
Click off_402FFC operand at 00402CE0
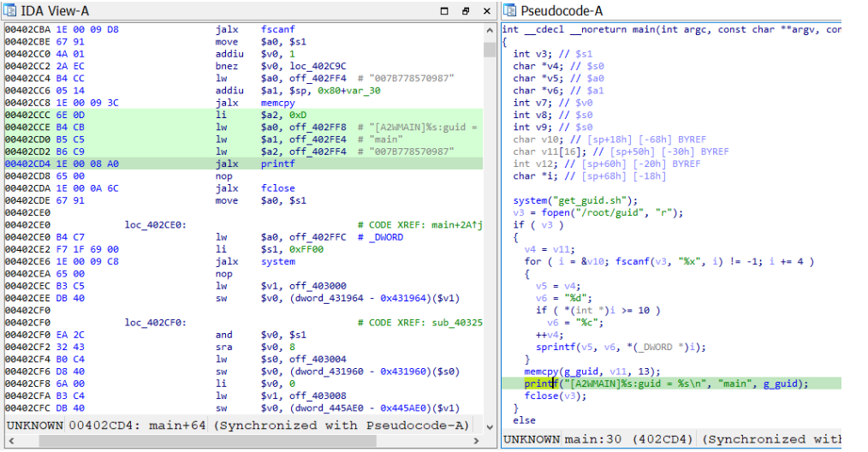318,236
